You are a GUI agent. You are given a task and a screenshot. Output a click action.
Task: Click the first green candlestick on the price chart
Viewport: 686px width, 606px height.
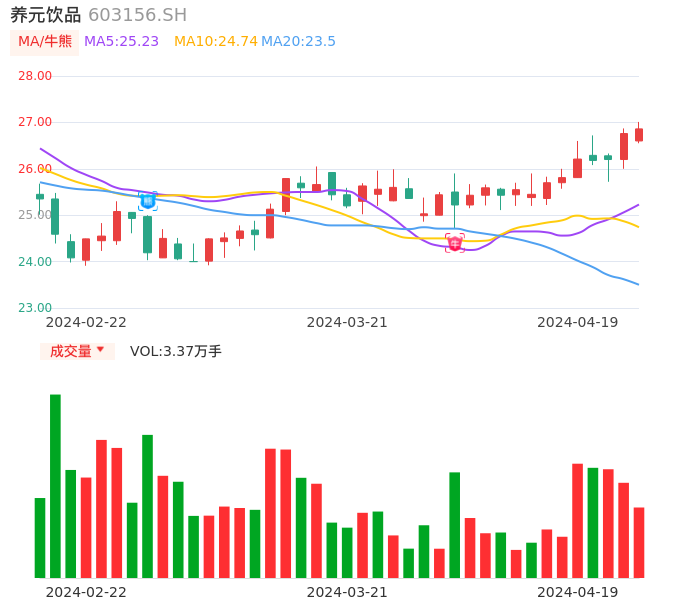pos(40,196)
